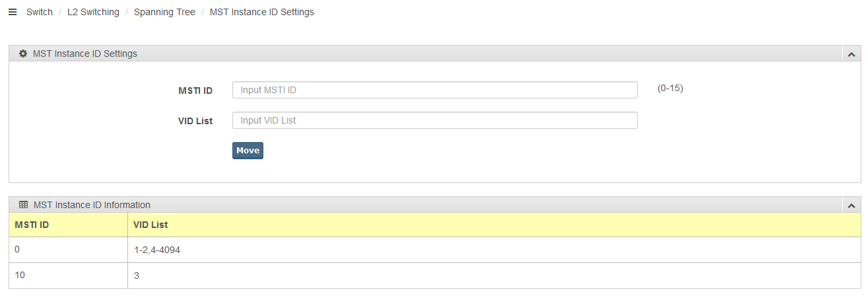
Task: Select the MSTI ID 10 table row
Action: [x=435, y=276]
